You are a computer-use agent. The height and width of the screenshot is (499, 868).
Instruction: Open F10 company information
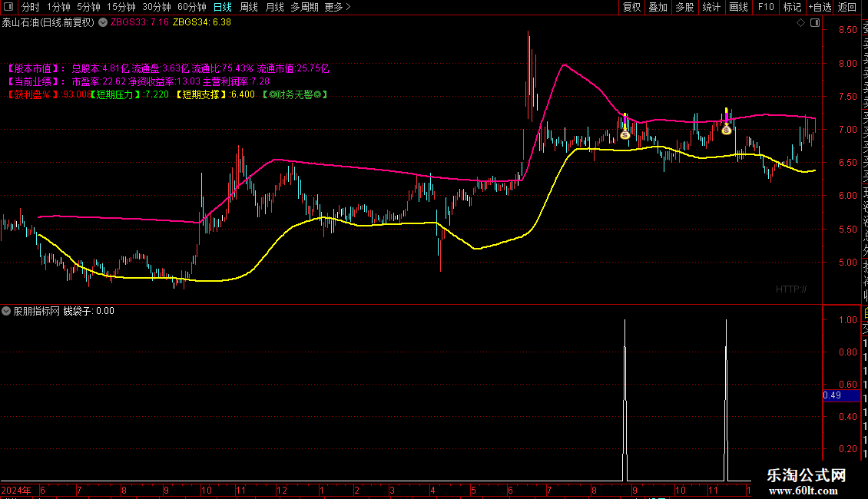[x=766, y=7]
